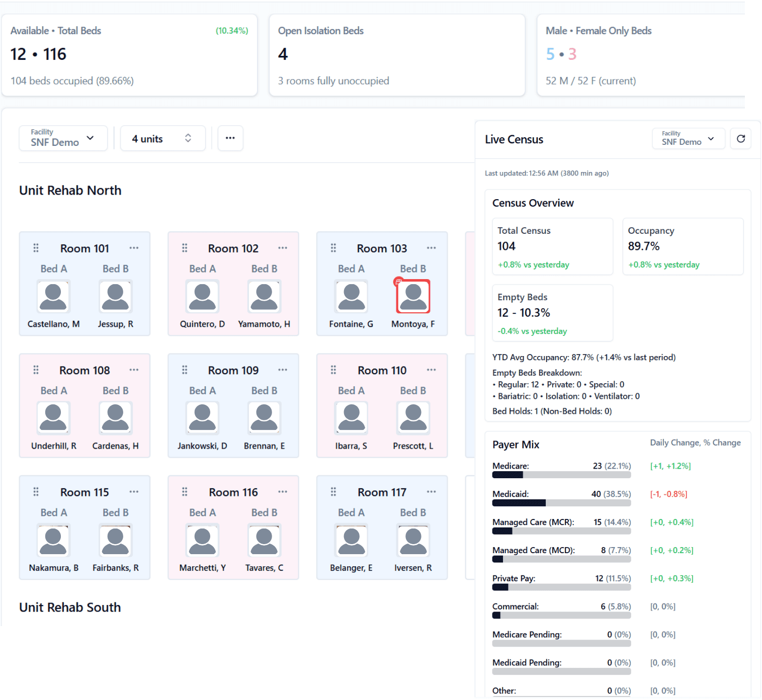Click Yamamoto, H bed avatar
The width and height of the screenshot is (762, 700).
coord(264,296)
